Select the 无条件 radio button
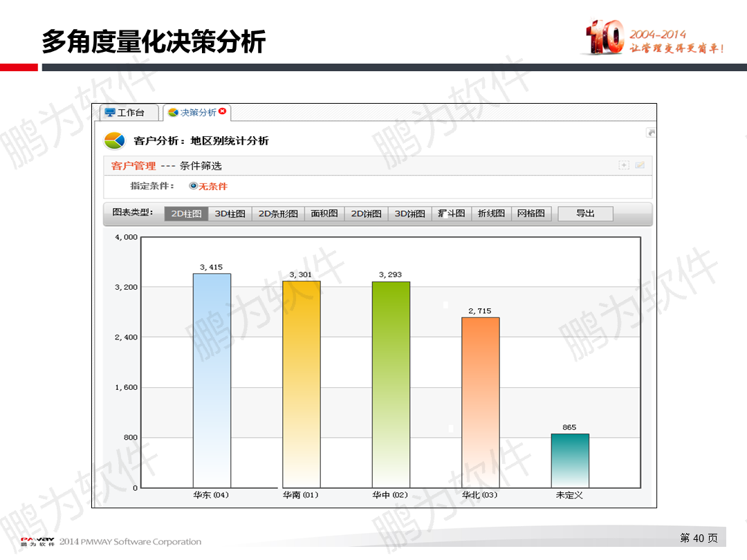The height and width of the screenshot is (560, 747). tap(193, 186)
